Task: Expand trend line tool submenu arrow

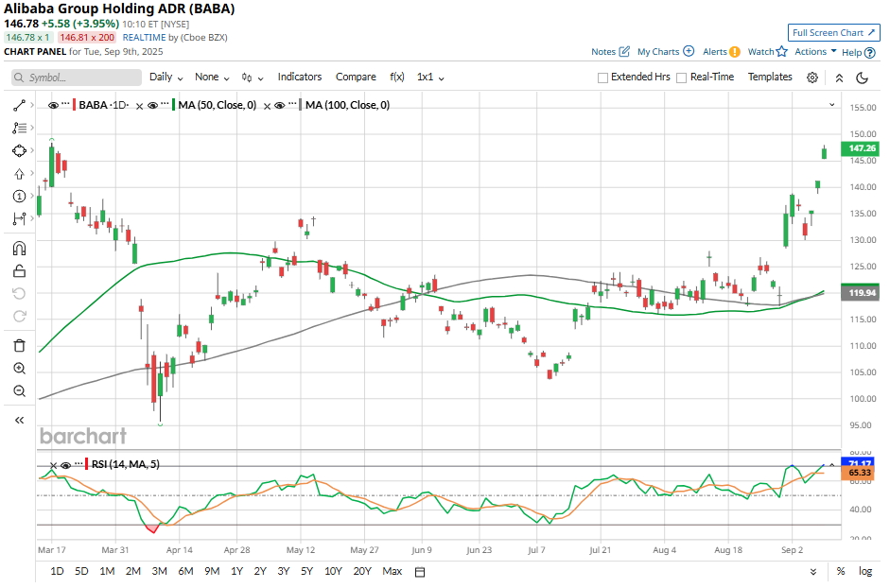Action: pos(32,105)
